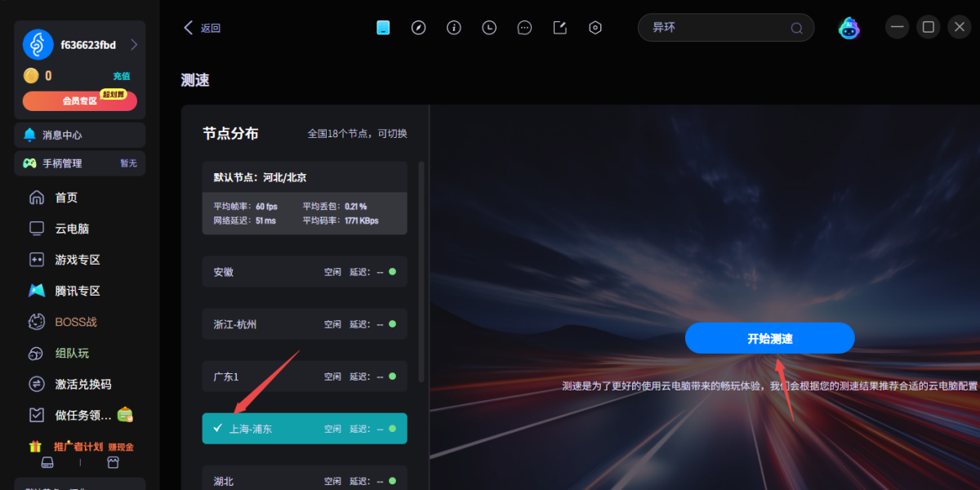Open 消息中心 message center
Screen dimensions: 980x490
coord(80,135)
